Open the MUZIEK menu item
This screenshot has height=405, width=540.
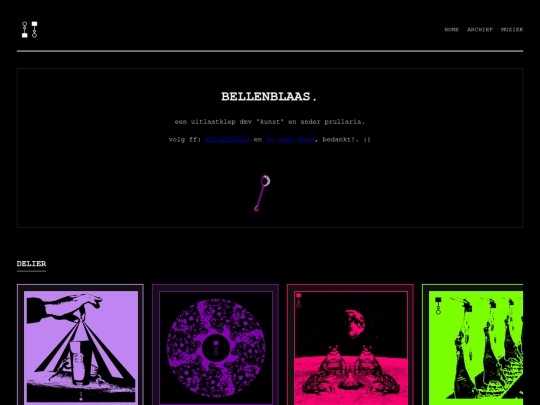point(512,30)
